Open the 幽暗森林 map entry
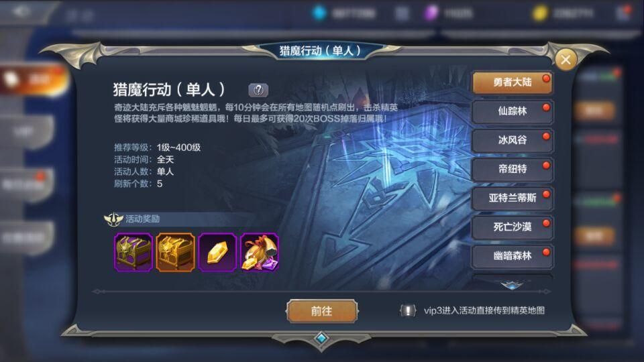 pyautogui.click(x=512, y=256)
